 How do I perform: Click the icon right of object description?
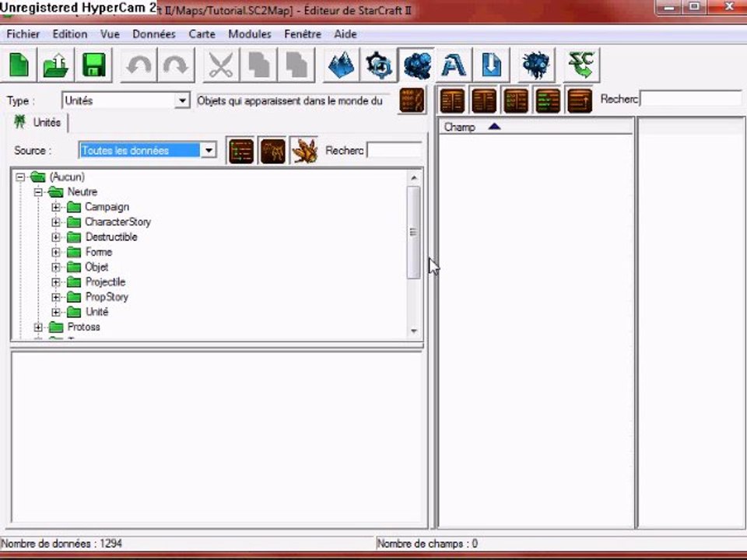412,100
